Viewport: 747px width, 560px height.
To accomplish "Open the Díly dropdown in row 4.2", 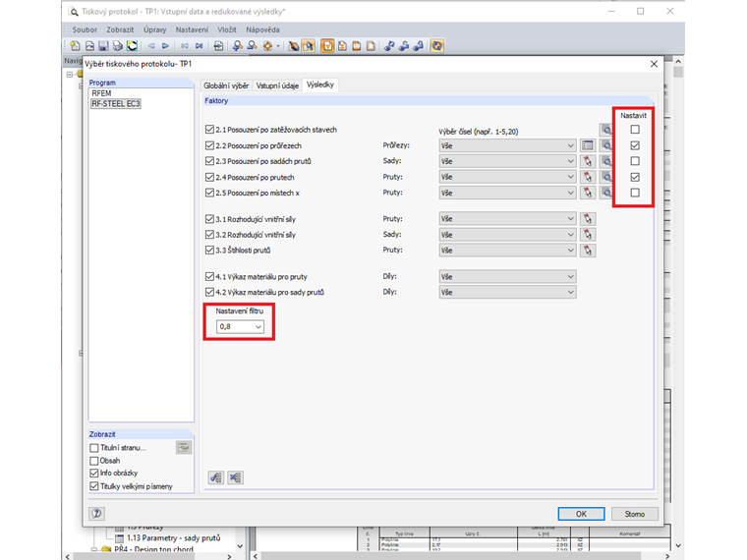I will [507, 293].
